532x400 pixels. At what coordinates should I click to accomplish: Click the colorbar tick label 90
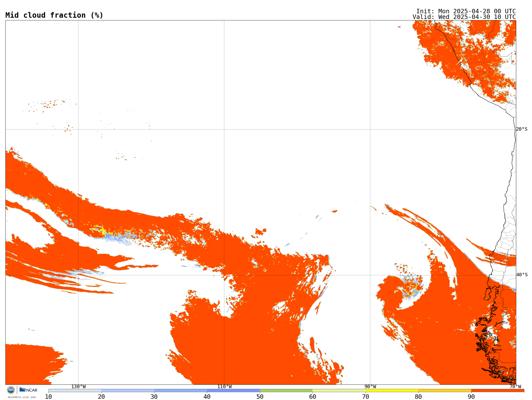[x=471, y=397]
